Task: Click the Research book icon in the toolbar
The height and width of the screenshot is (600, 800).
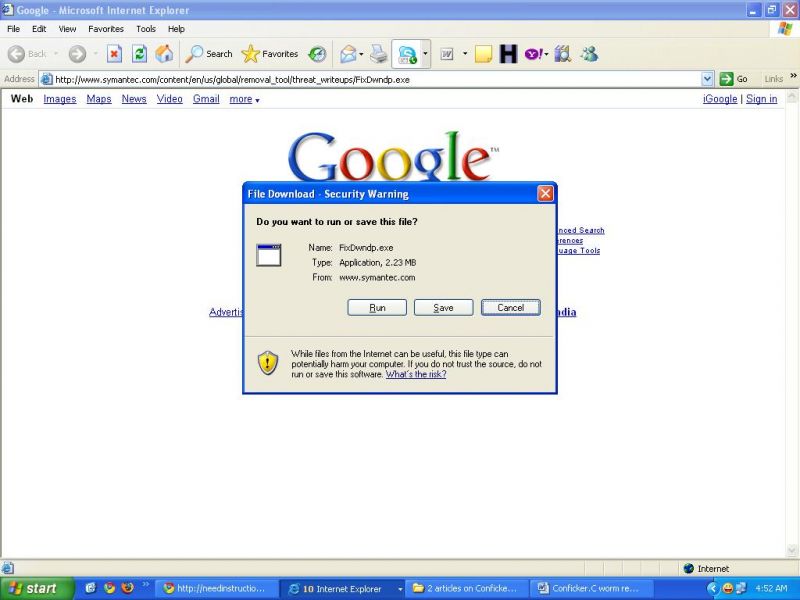Action: tap(563, 54)
